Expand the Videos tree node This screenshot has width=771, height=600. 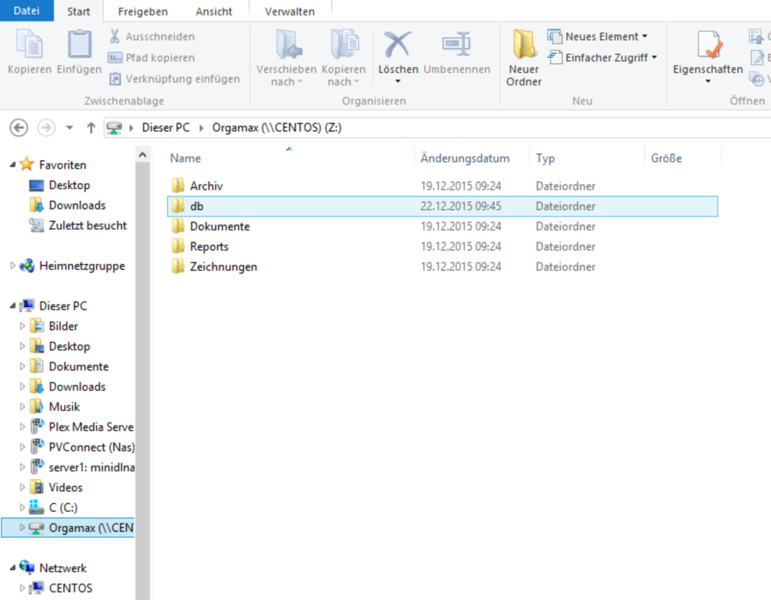click(x=22, y=487)
